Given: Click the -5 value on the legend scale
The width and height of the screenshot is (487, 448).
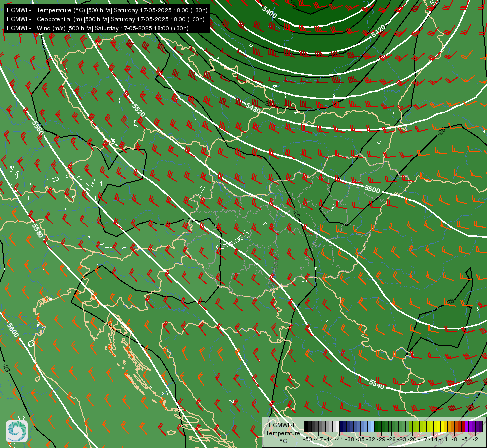Looking at the screenshot, I should [x=465, y=439].
